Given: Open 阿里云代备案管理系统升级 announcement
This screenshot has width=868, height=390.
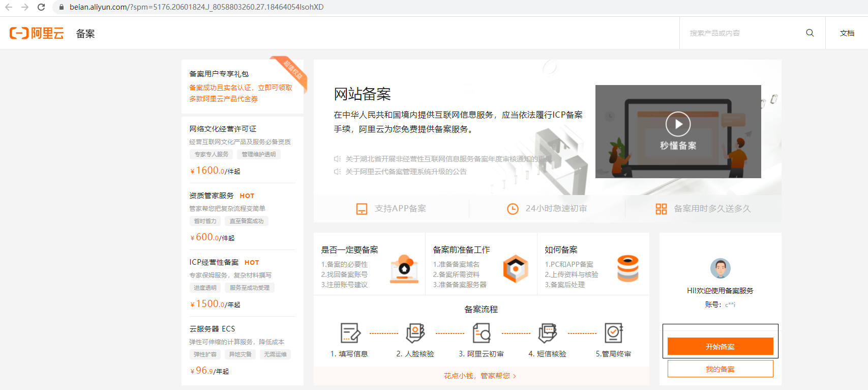Looking at the screenshot, I should (x=406, y=172).
